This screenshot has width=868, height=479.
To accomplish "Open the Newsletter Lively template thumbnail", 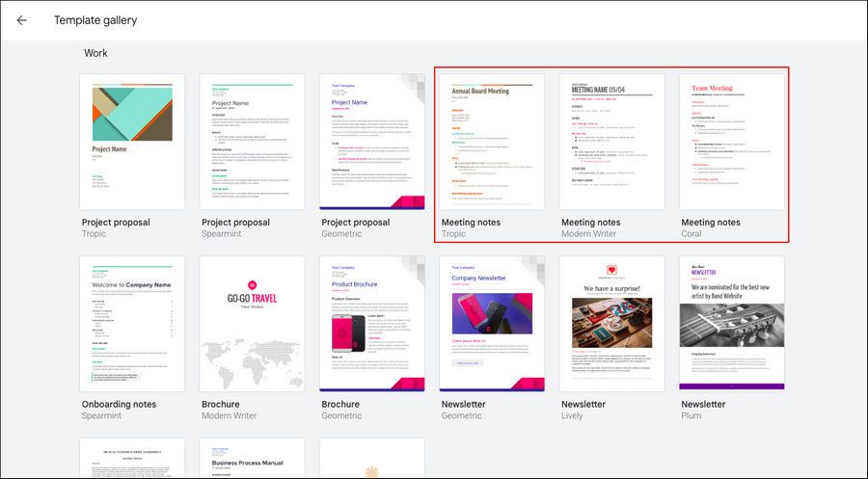I will (x=611, y=324).
